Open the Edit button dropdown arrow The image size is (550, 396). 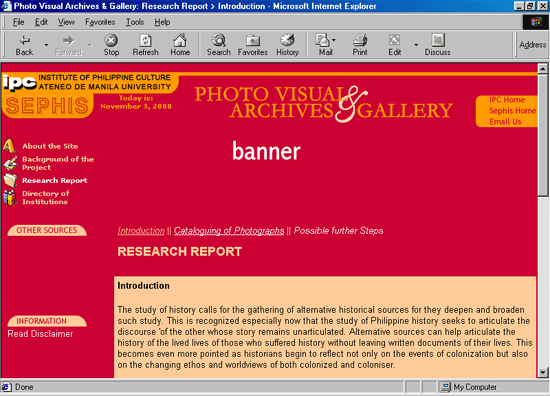coord(416,45)
